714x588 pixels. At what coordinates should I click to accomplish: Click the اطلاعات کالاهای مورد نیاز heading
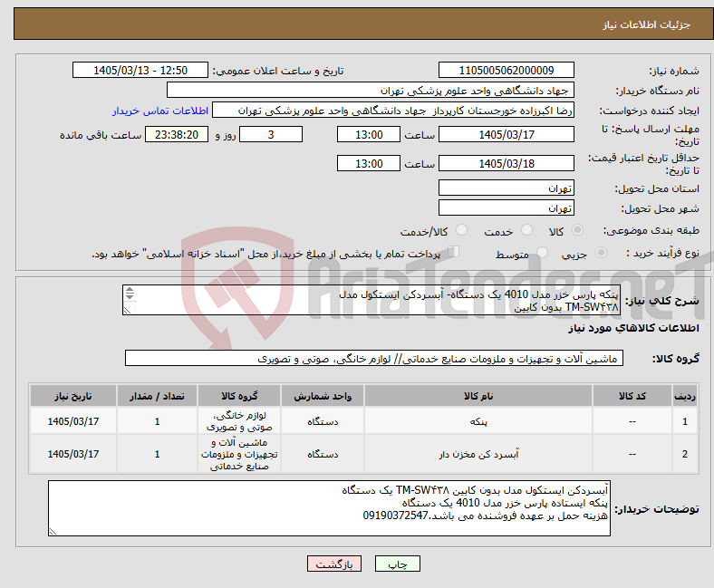[633, 328]
